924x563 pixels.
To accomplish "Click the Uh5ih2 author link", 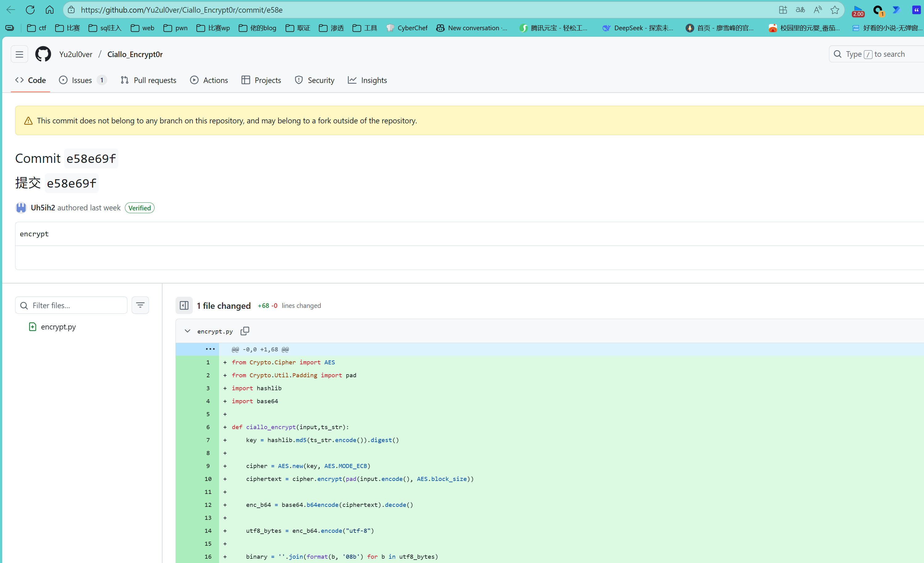I will pyautogui.click(x=43, y=207).
